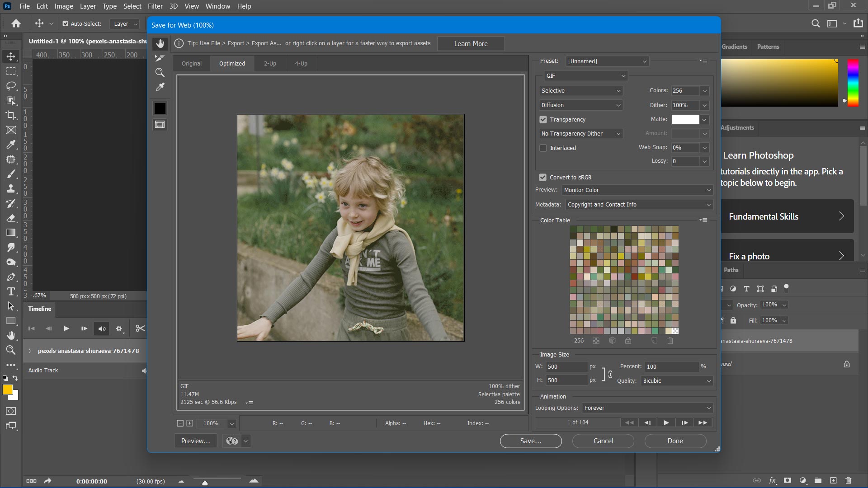Open Optimize menu icon beside Preset
Screen dimensions: 868x488
pyautogui.click(x=703, y=61)
